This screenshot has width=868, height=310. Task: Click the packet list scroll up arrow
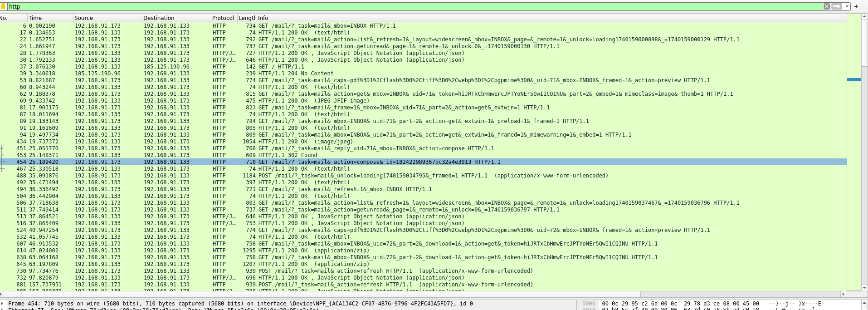(x=864, y=17)
